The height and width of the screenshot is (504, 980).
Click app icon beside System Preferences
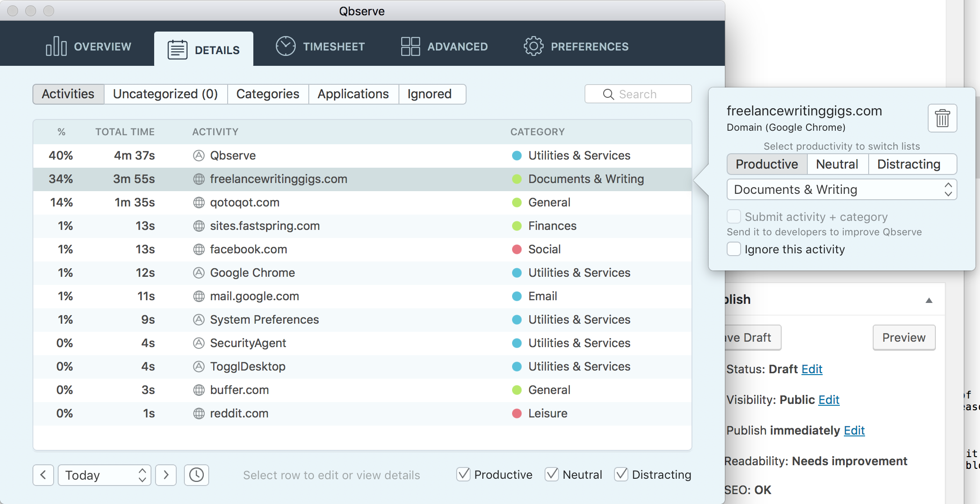pos(199,320)
